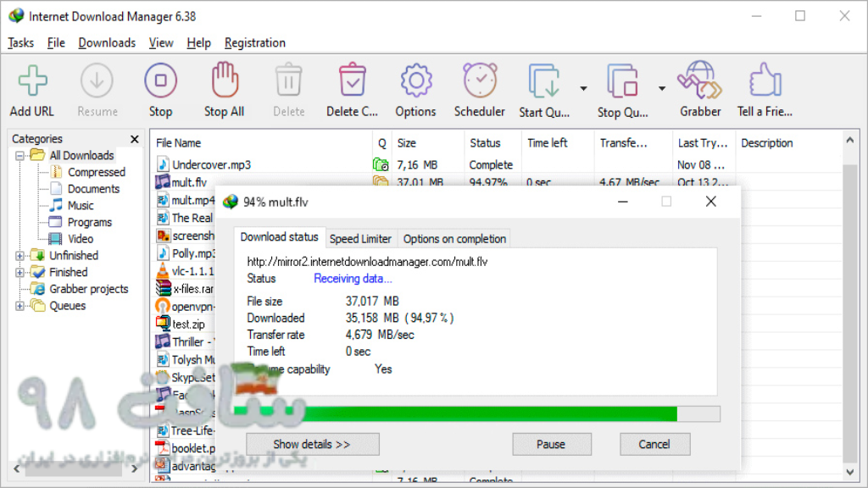Screen dimensions: 868x488
Task: Click the file list scrollbar up arrow
Action: [850, 141]
